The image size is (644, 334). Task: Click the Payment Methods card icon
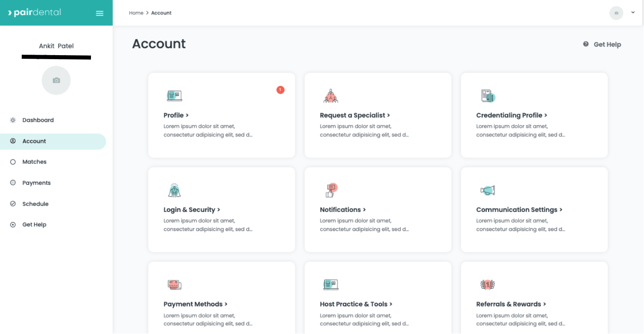coord(174,285)
